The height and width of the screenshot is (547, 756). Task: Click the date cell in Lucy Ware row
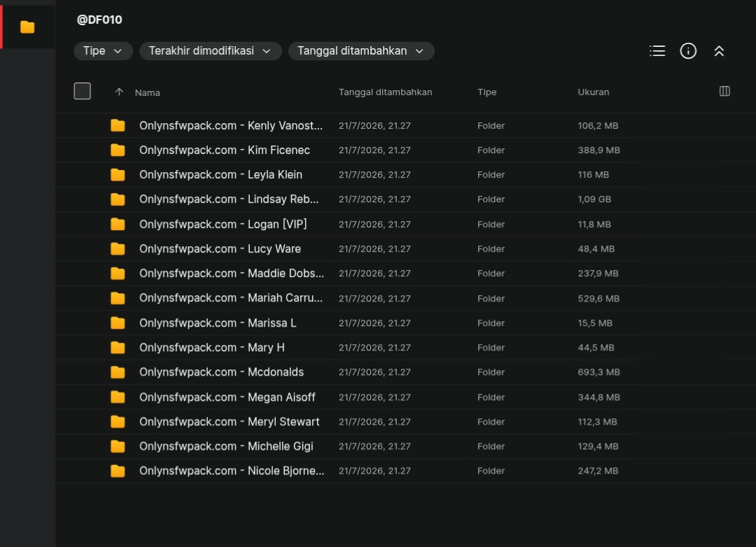point(374,249)
